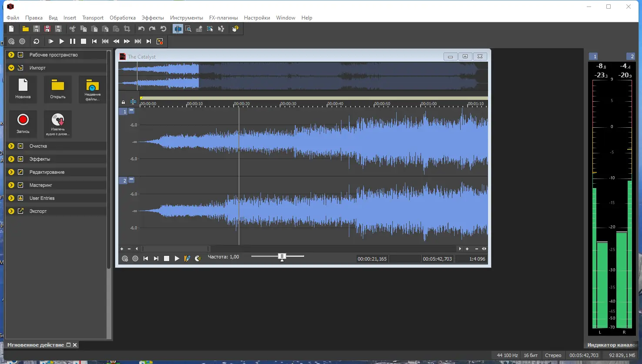Click the pencil edit icon in The Catalyst window
The height and width of the screenshot is (364, 642).
pos(187,258)
